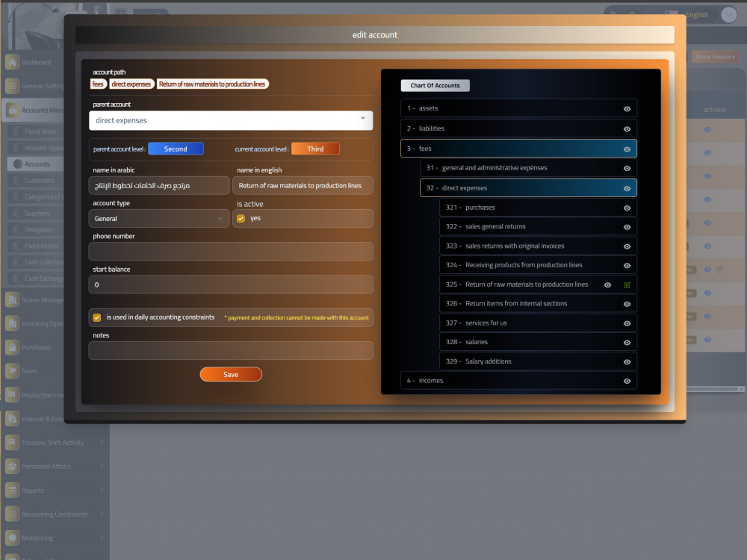The height and width of the screenshot is (560, 747).
Task: Select tree item 2 - liabilities
Action: click(518, 128)
